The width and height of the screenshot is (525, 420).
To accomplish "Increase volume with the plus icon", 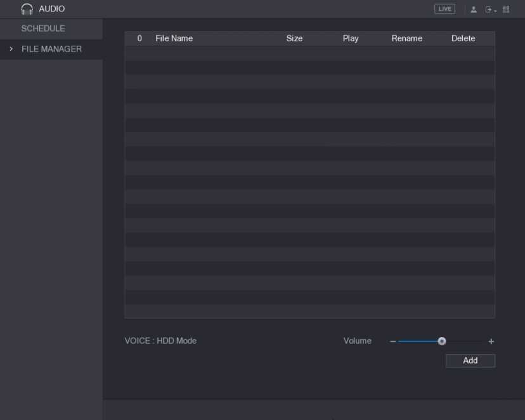I will (x=491, y=341).
